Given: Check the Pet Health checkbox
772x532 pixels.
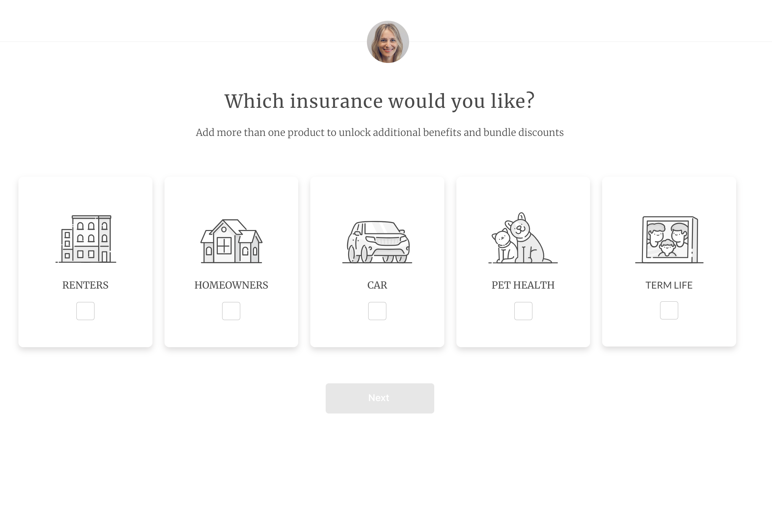Looking at the screenshot, I should pos(523,311).
